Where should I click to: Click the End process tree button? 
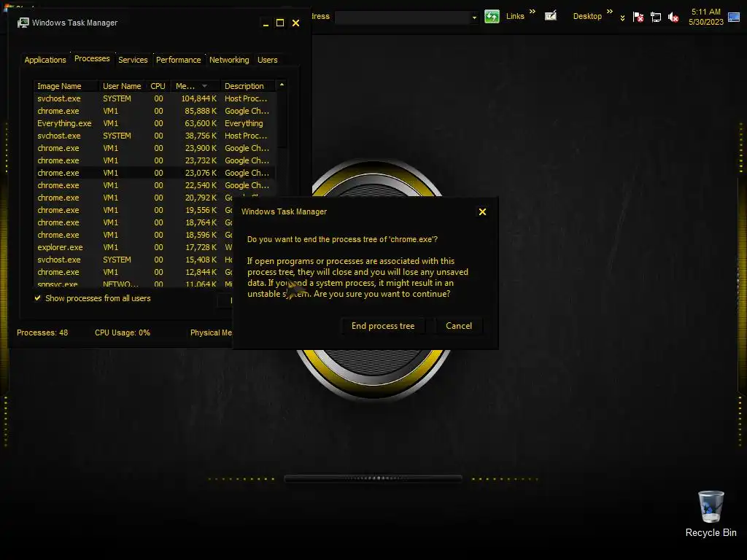pos(383,326)
